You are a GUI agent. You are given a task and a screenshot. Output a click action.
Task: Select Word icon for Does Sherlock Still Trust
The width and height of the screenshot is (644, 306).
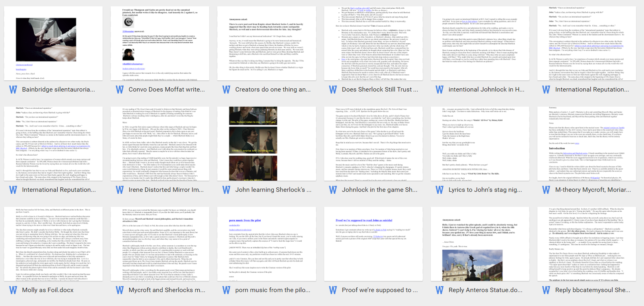(x=333, y=90)
